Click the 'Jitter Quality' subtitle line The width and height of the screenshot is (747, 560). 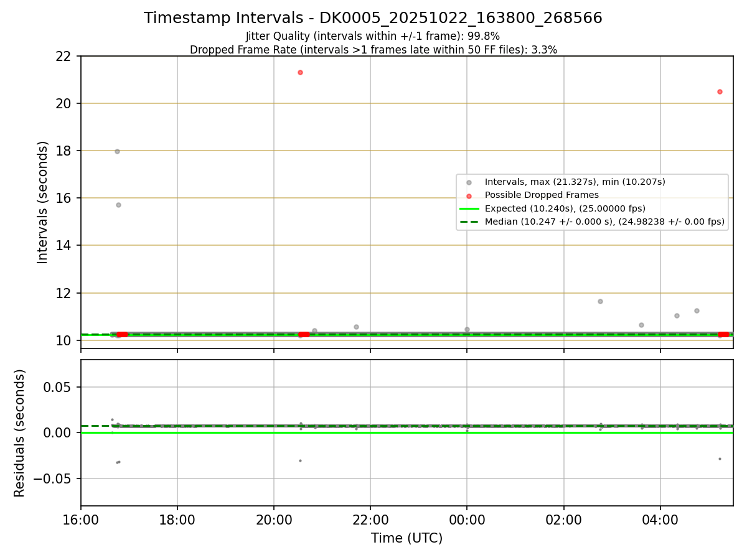(373, 36)
